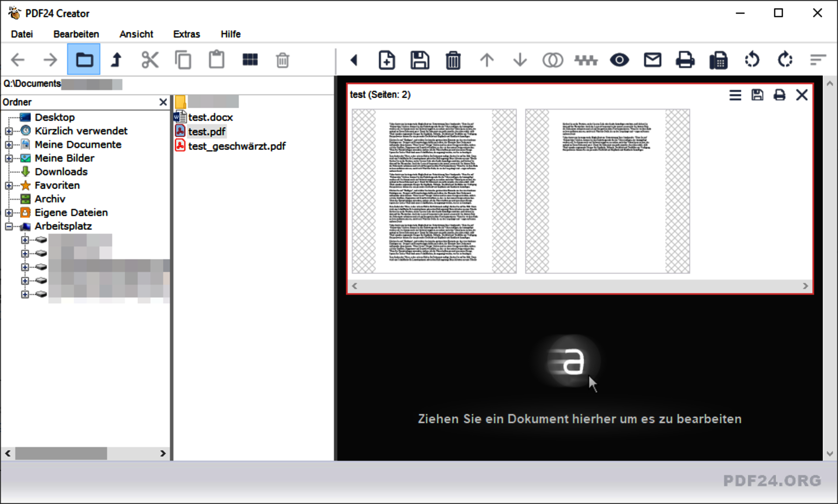Click the save document icon in main toolbar
Image resolution: width=838 pixels, height=504 pixels.
[419, 60]
